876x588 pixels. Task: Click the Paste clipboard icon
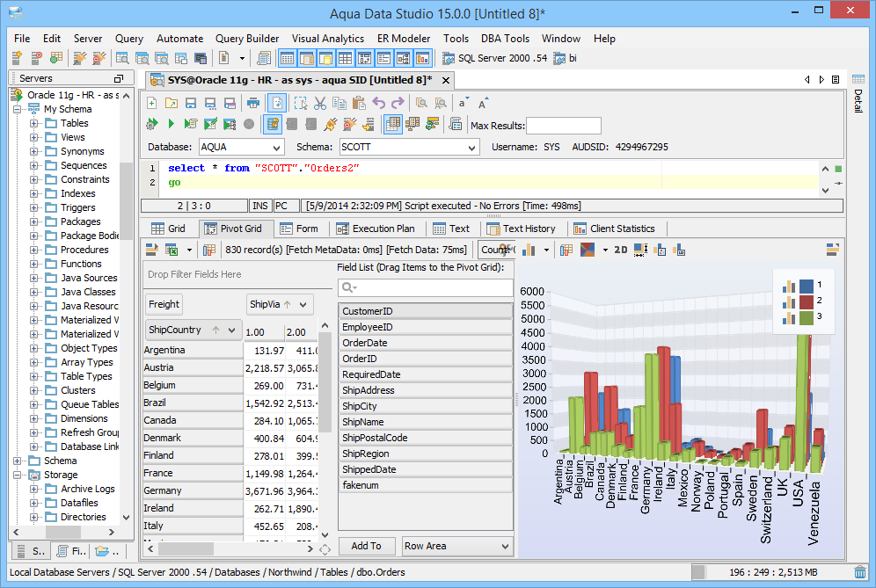click(359, 103)
